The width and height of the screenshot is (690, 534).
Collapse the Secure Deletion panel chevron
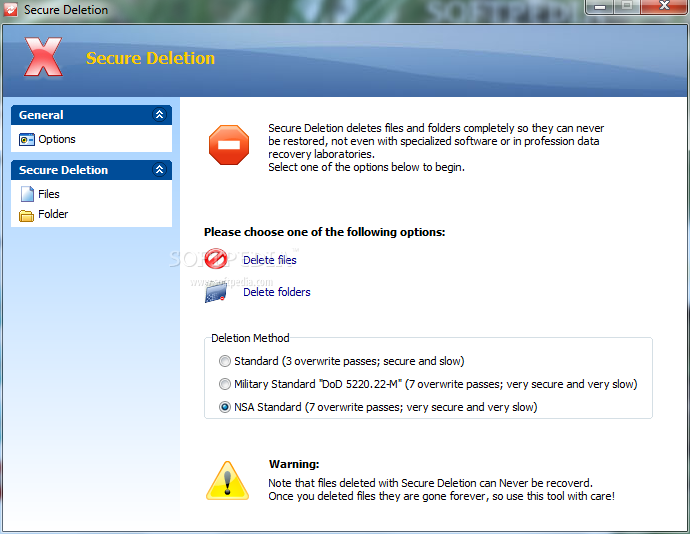(159, 169)
